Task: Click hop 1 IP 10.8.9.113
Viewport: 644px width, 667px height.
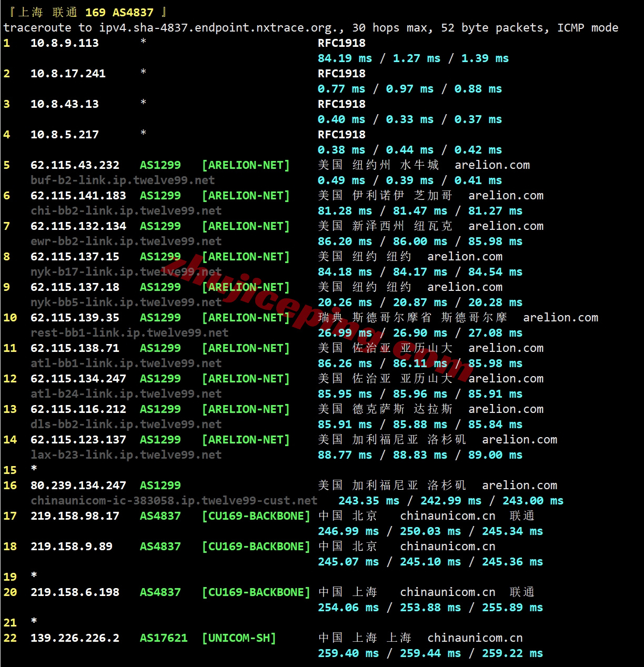Action: (x=65, y=43)
